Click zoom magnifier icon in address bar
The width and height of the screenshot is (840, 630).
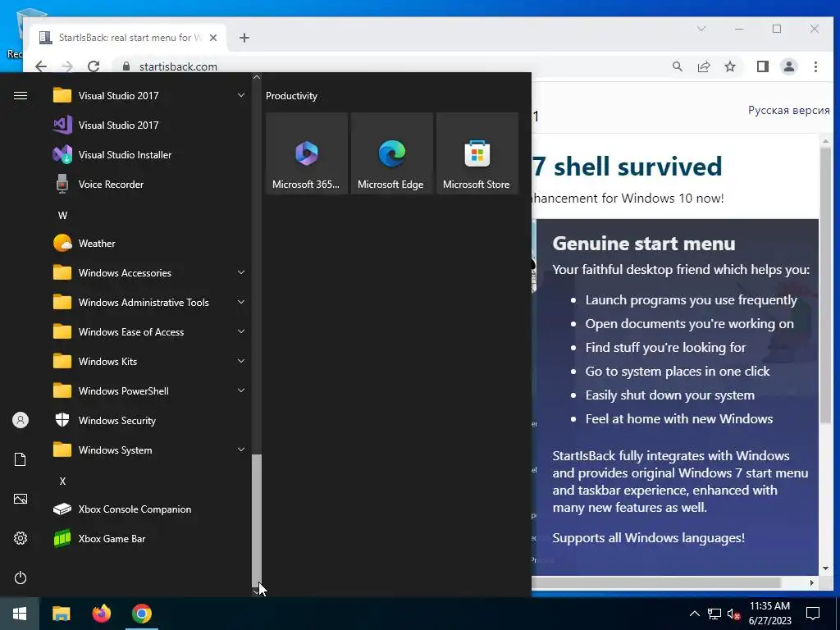coord(677,66)
